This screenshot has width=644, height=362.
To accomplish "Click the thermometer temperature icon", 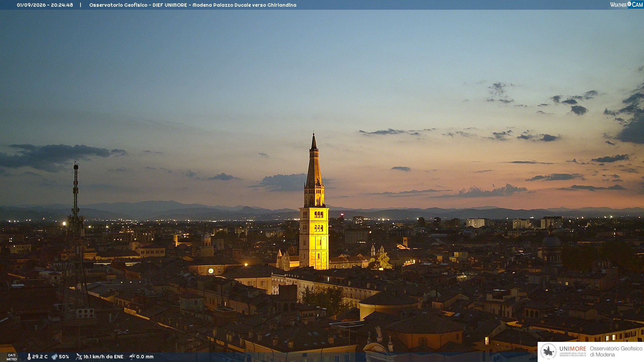I will pyautogui.click(x=29, y=357).
